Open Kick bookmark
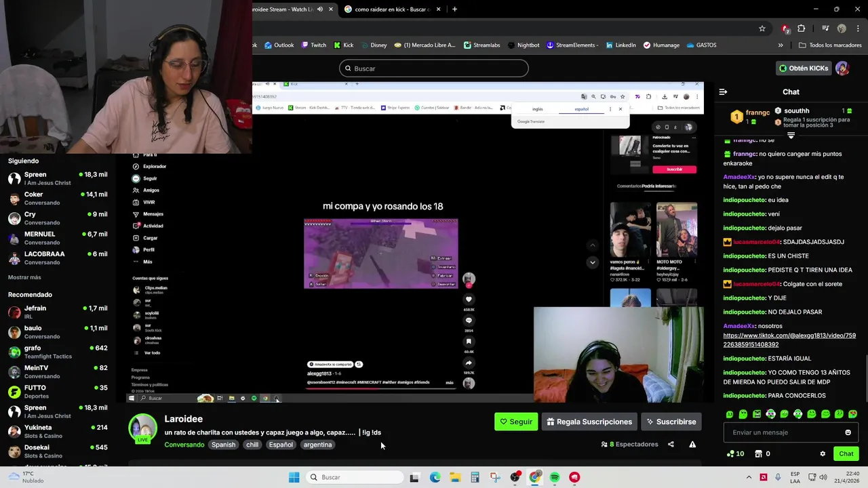The width and height of the screenshot is (868, 488). pyautogui.click(x=343, y=45)
